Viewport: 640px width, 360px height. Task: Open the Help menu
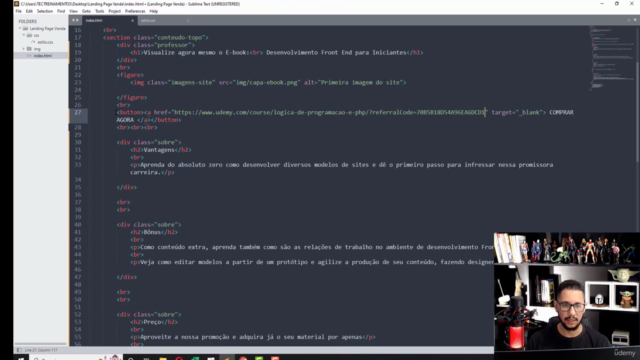click(x=154, y=11)
